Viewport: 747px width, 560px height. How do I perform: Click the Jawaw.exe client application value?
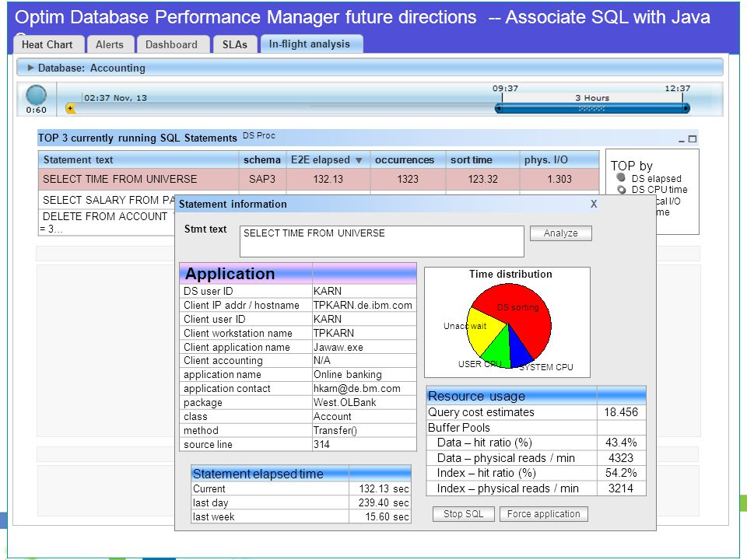click(338, 347)
